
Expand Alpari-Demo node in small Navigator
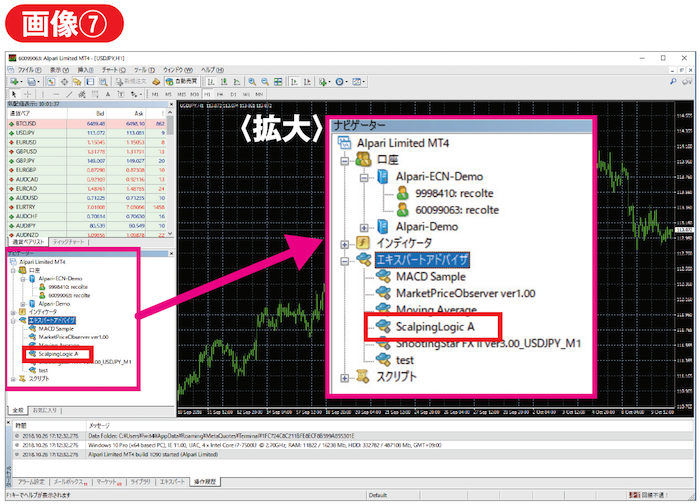coord(23,304)
